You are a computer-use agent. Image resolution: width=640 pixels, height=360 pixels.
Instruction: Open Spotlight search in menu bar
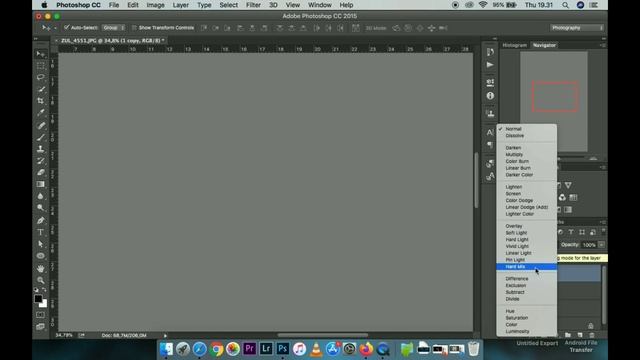[565, 5]
